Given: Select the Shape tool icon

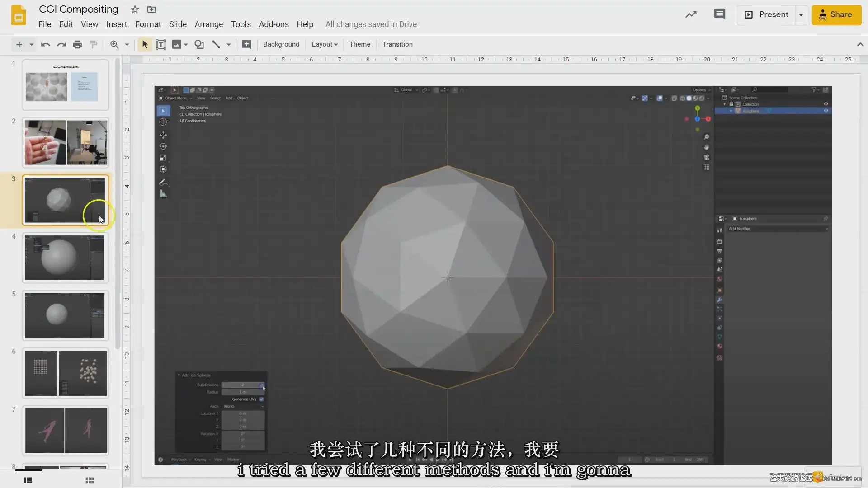Looking at the screenshot, I should point(199,44).
